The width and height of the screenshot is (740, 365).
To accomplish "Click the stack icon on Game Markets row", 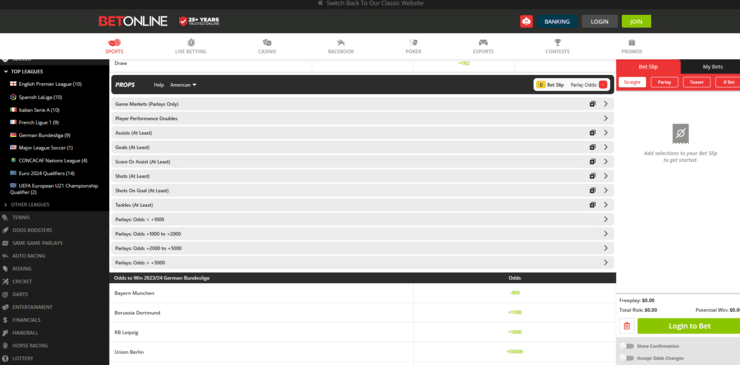I will [592, 104].
